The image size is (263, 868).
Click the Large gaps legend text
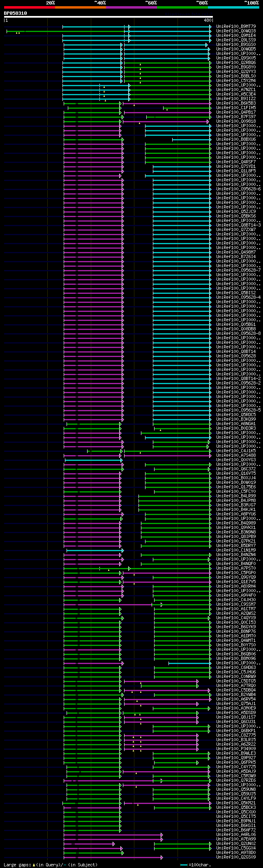51,865
